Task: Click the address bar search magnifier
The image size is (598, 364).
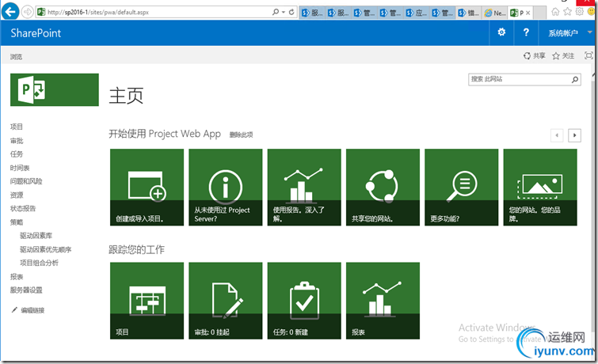Action: pyautogui.click(x=275, y=12)
